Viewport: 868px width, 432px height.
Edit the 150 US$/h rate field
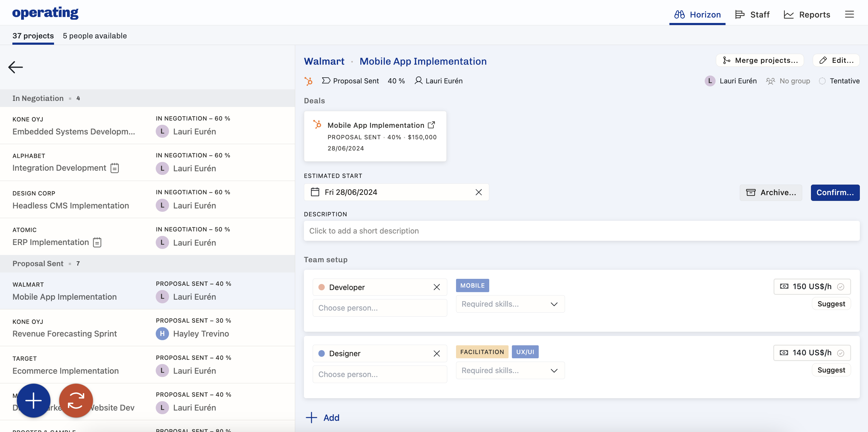click(x=812, y=287)
